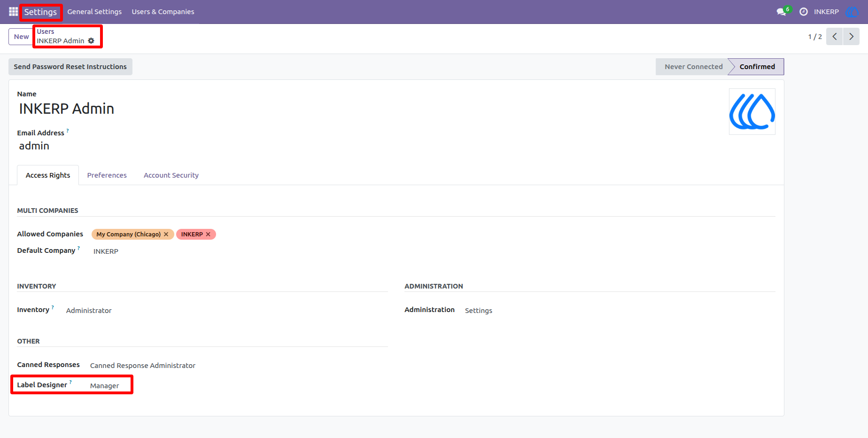Remove My Company (Chicago) tag
This screenshot has height=438, width=868.
coord(166,234)
